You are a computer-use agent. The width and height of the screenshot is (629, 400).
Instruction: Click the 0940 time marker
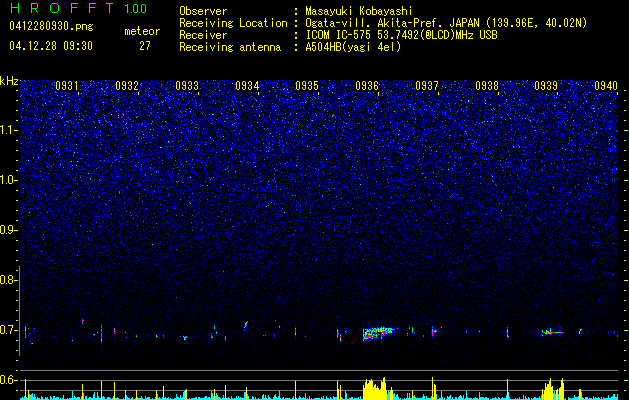[606, 85]
